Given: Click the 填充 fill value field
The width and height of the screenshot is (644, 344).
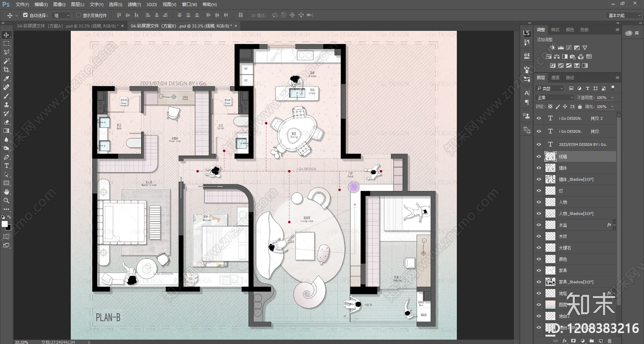Looking at the screenshot, I should 602,107.
